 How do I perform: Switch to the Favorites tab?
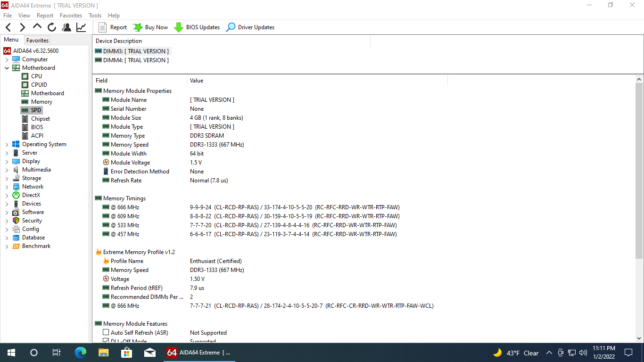pos(37,41)
